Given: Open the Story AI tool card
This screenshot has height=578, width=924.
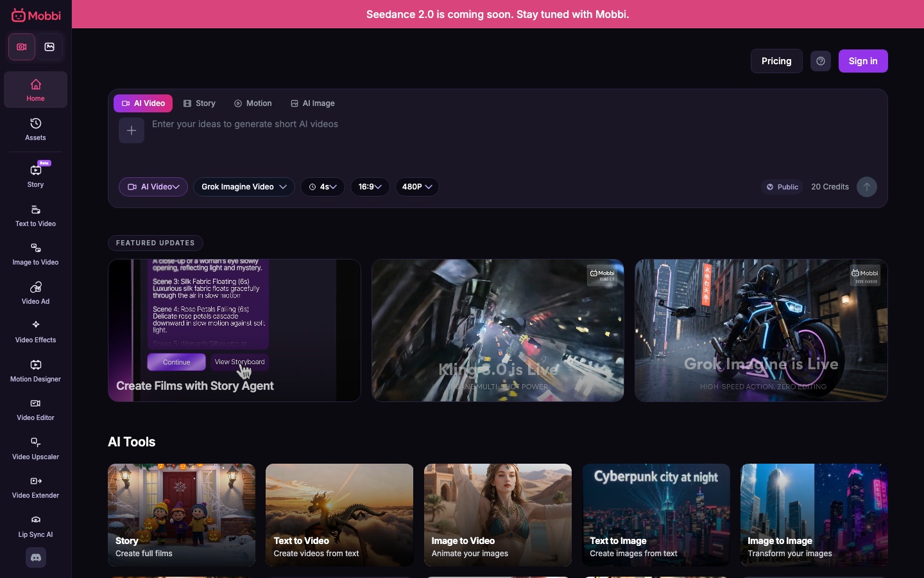Looking at the screenshot, I should coord(182,515).
